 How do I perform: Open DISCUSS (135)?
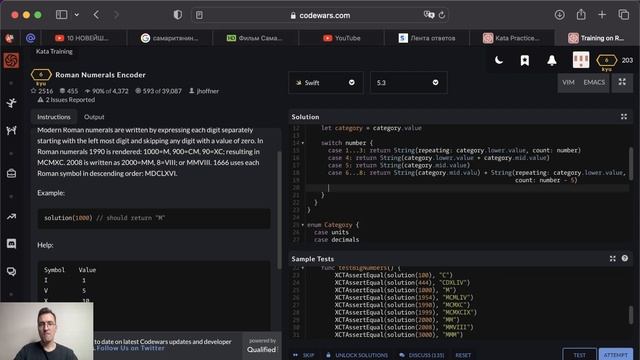pos(422,355)
